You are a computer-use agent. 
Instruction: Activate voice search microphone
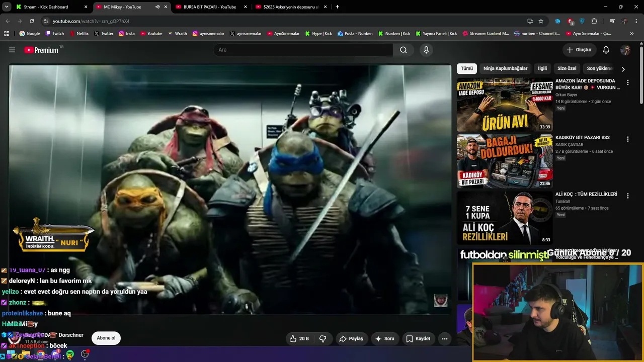tap(426, 50)
